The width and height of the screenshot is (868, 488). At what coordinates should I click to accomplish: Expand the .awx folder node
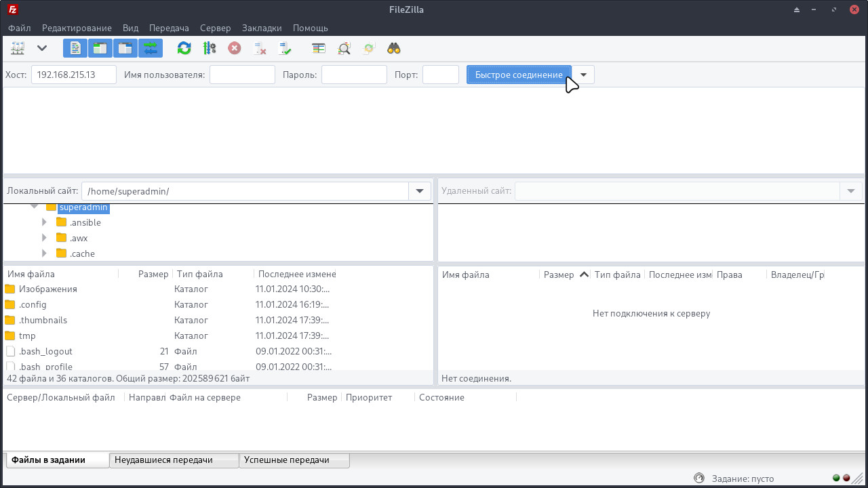(x=44, y=238)
